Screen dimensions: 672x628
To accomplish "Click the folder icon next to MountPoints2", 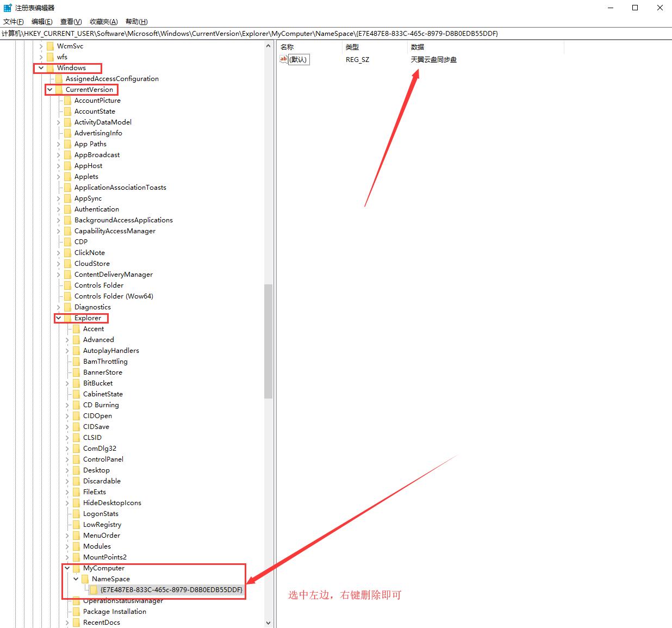I will pyautogui.click(x=76, y=557).
